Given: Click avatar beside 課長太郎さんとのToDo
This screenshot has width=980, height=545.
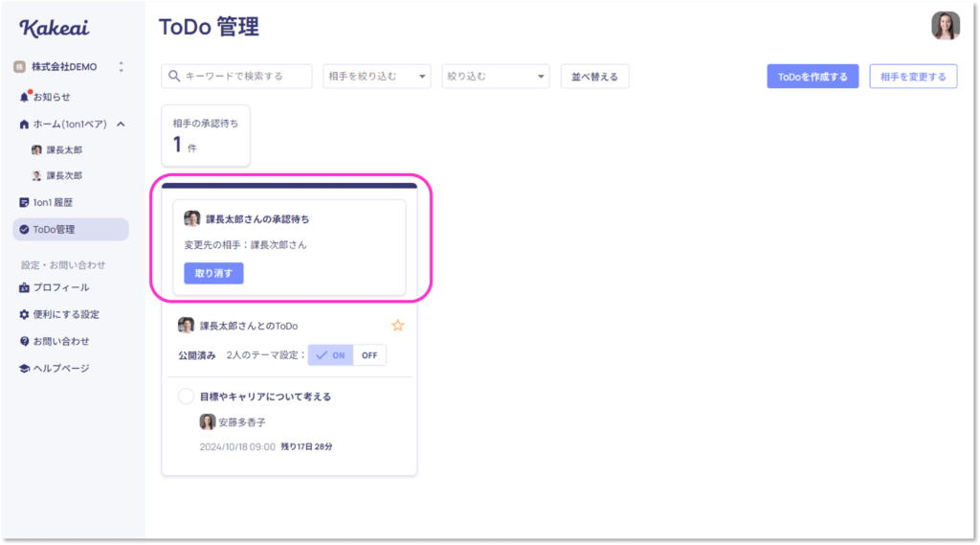Looking at the screenshot, I should point(186,326).
